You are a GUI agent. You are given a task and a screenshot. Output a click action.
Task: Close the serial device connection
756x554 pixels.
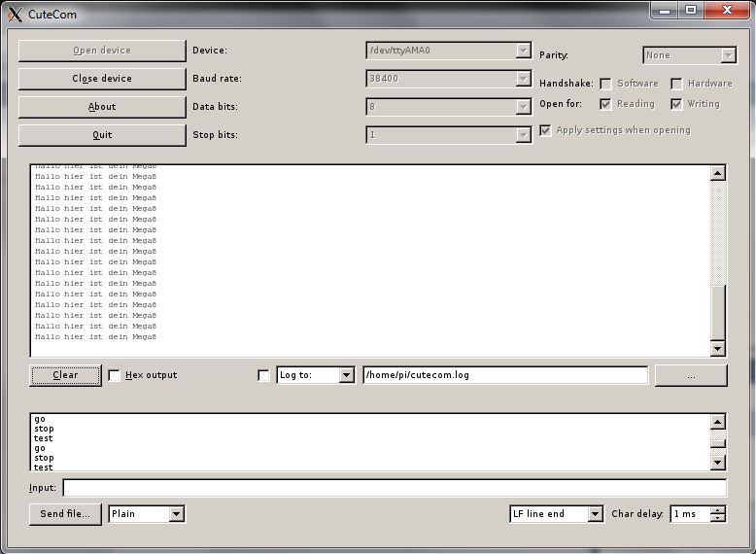(x=102, y=79)
